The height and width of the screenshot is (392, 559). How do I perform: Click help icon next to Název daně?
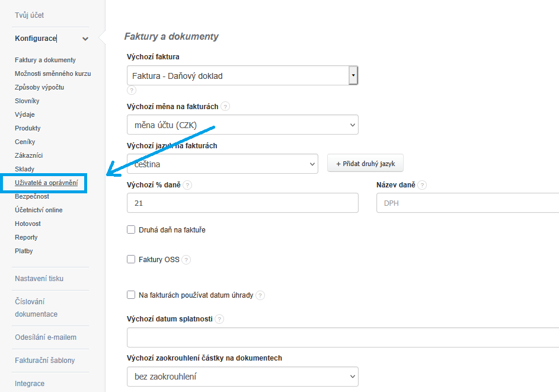(422, 185)
